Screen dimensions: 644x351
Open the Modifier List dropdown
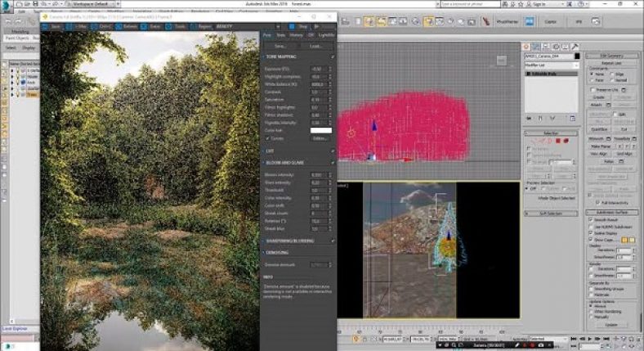(x=550, y=64)
